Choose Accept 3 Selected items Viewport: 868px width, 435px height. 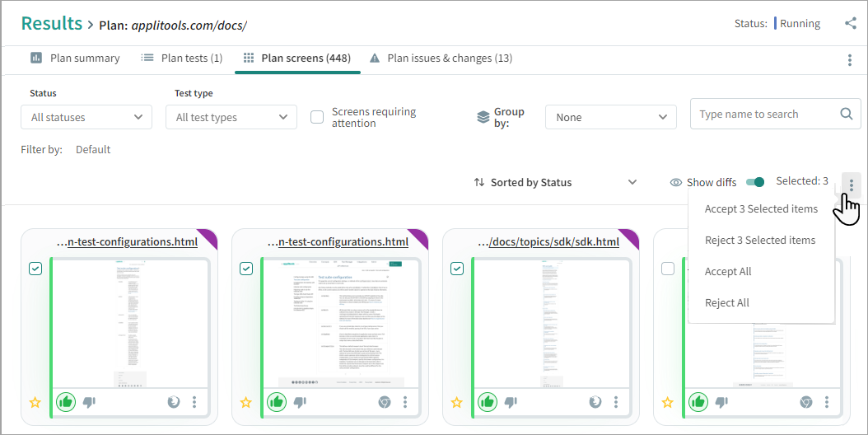(761, 209)
